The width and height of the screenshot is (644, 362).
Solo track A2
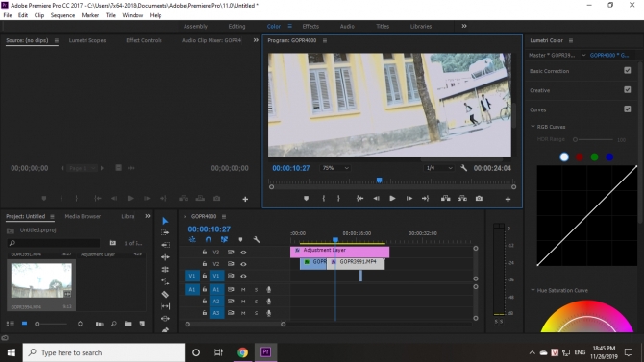click(x=257, y=302)
